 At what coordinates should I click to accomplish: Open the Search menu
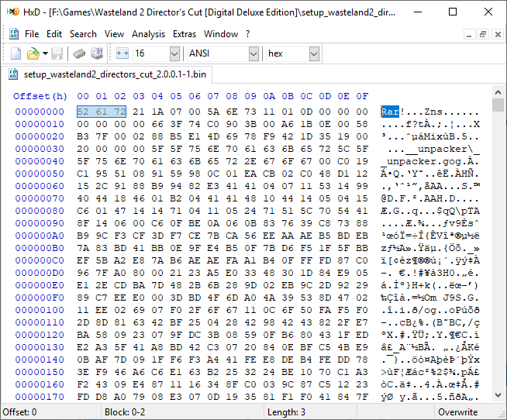[x=83, y=34]
